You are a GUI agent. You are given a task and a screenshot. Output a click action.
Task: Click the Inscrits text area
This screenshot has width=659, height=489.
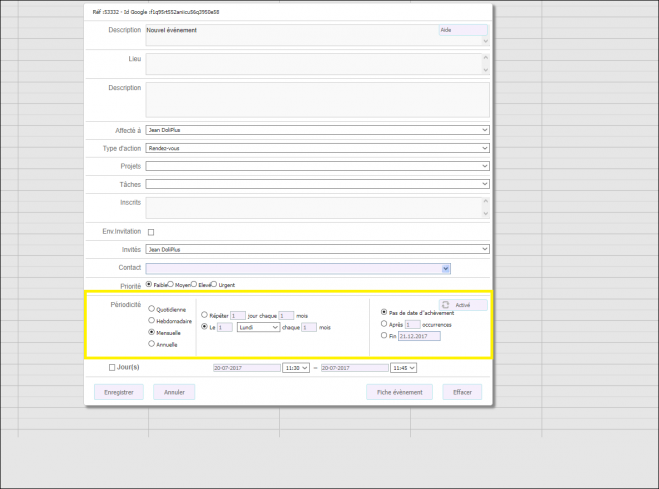(314, 208)
